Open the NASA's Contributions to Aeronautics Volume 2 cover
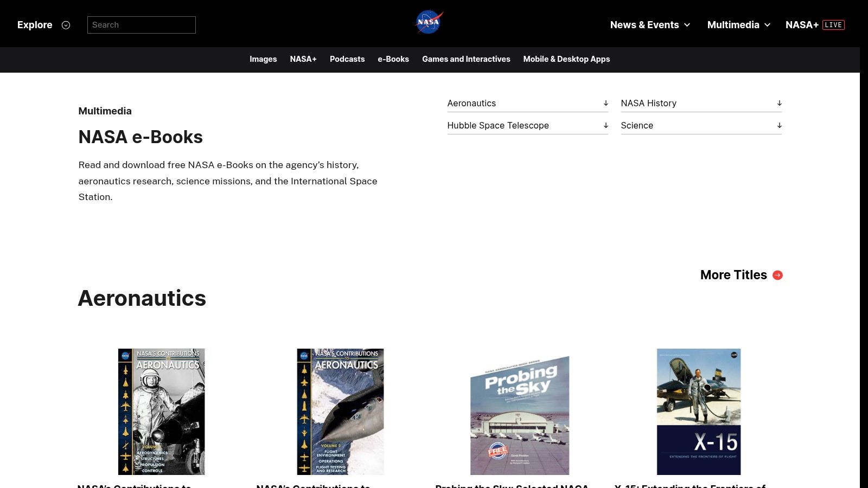The height and width of the screenshot is (488, 868). 340,412
